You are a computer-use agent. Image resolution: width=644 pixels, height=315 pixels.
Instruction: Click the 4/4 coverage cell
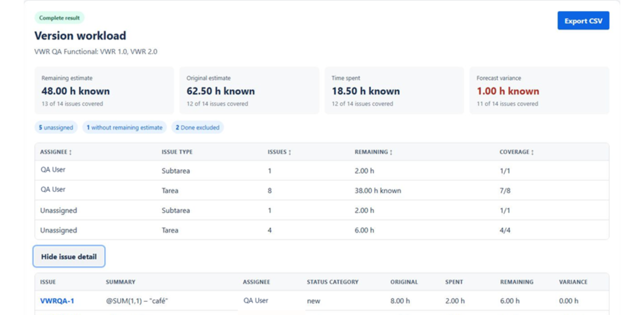[x=505, y=230]
